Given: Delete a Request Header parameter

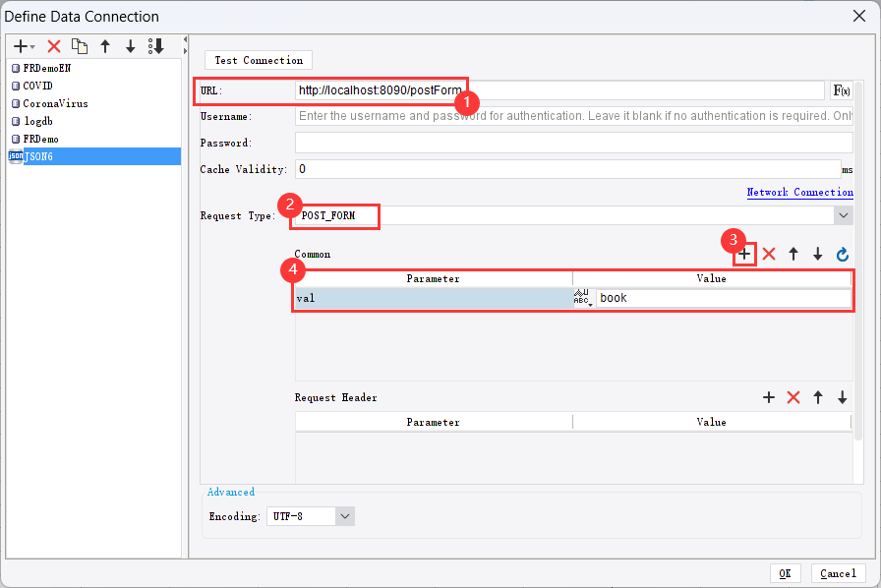Looking at the screenshot, I should pos(793,397).
